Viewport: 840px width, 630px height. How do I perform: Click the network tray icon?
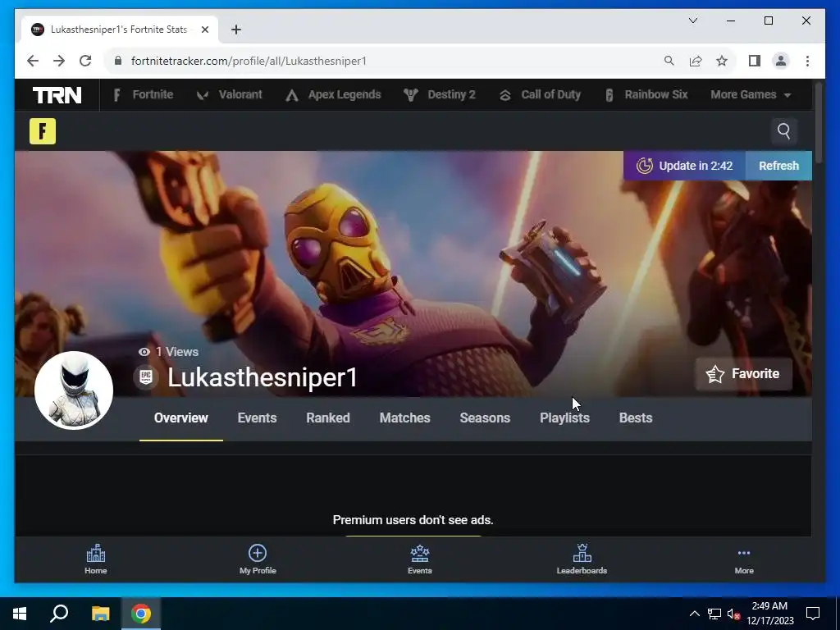[714, 614]
